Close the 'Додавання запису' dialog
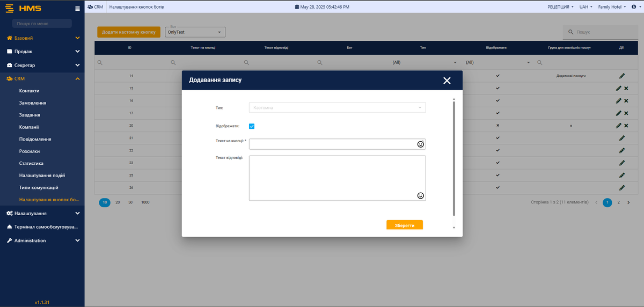This screenshot has width=644, height=307. point(447,81)
